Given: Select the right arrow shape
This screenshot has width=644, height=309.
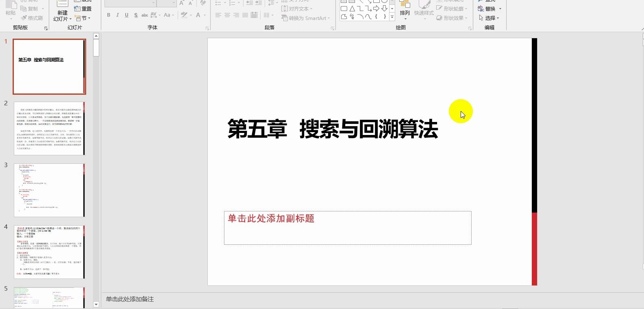Looking at the screenshot, I should pyautogui.click(x=376, y=9).
